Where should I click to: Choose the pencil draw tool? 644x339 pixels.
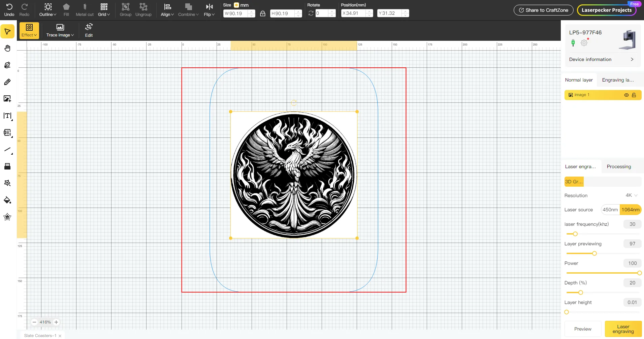pyautogui.click(x=7, y=82)
